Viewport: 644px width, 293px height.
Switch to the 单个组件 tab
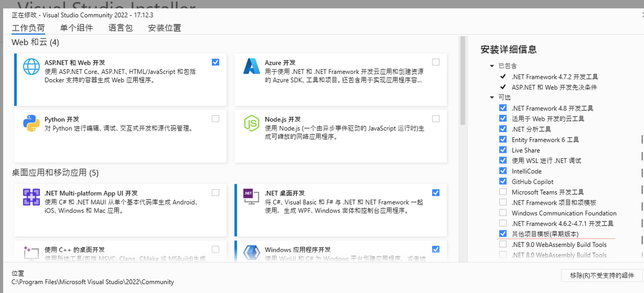pos(76,28)
